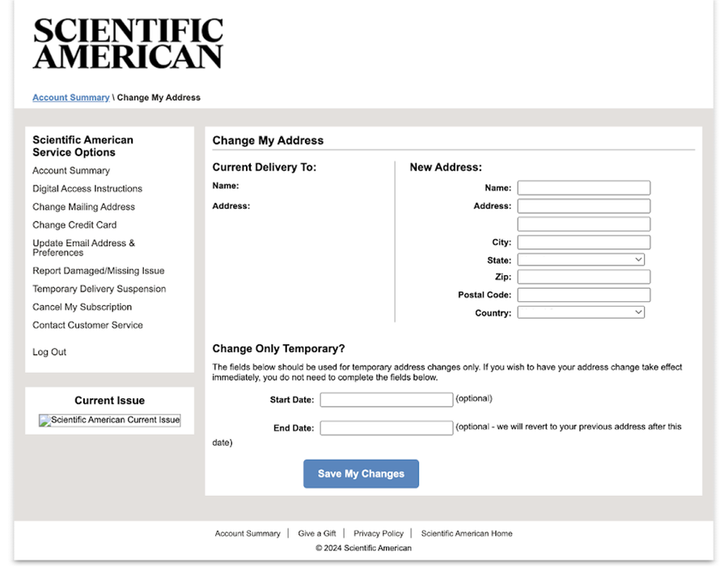Image resolution: width=728 pixels, height=573 pixels.
Task: Open Temporary Delivery Suspension
Action: tap(99, 289)
